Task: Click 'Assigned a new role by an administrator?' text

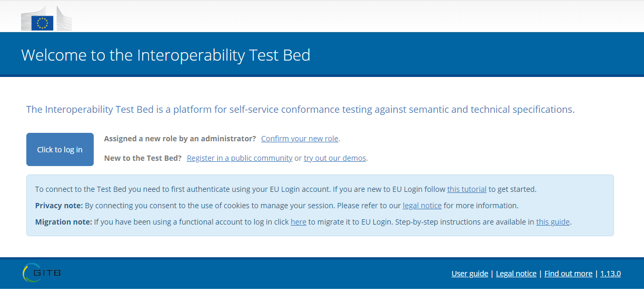Action: point(180,139)
